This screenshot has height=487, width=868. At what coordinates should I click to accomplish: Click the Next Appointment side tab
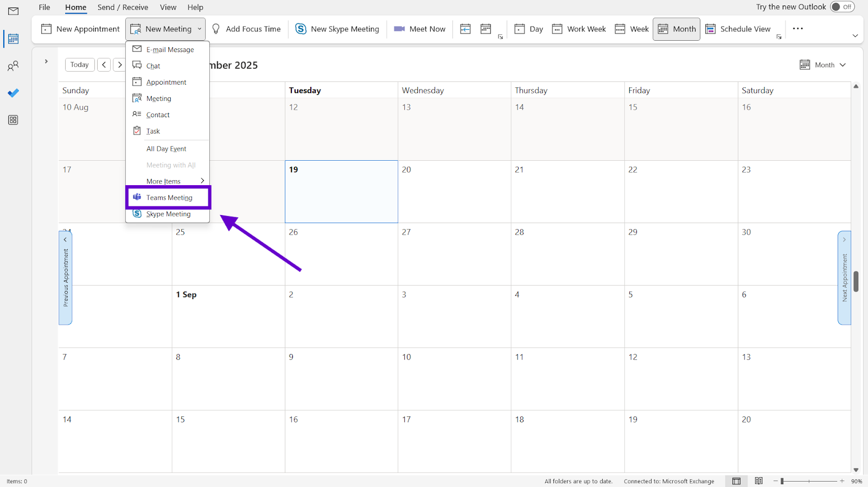(844, 278)
